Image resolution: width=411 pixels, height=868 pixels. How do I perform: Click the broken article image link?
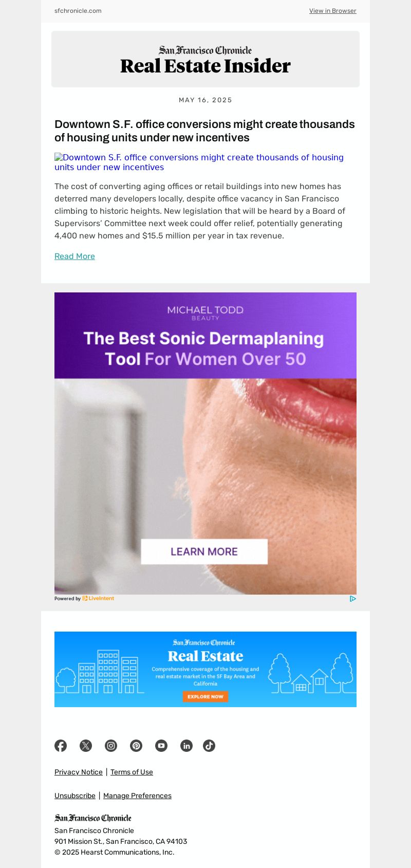pyautogui.click(x=199, y=162)
